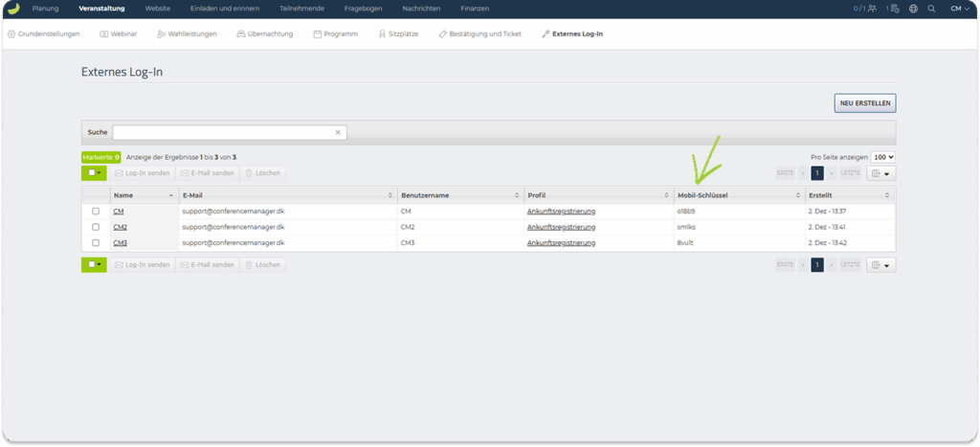Click the globe language icon in top bar

pos(913,9)
